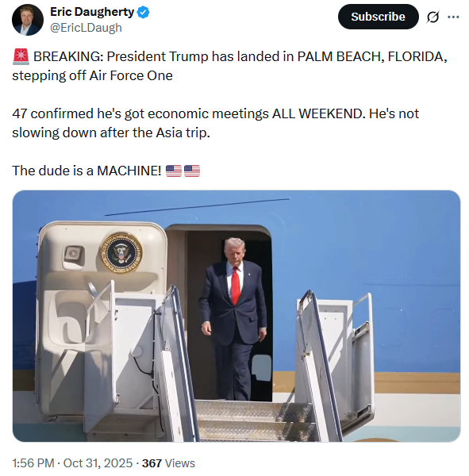Click the PALM BEACH, FLORIDA text

(372, 56)
